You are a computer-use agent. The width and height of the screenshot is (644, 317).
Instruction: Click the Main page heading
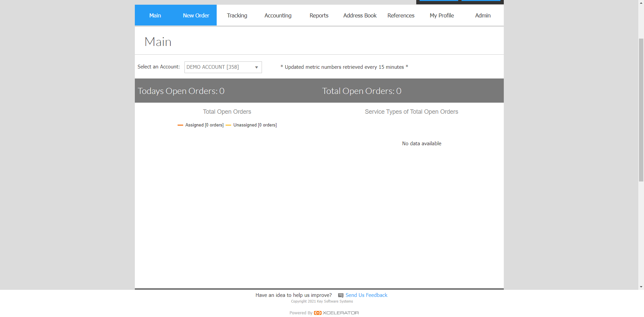(158, 42)
